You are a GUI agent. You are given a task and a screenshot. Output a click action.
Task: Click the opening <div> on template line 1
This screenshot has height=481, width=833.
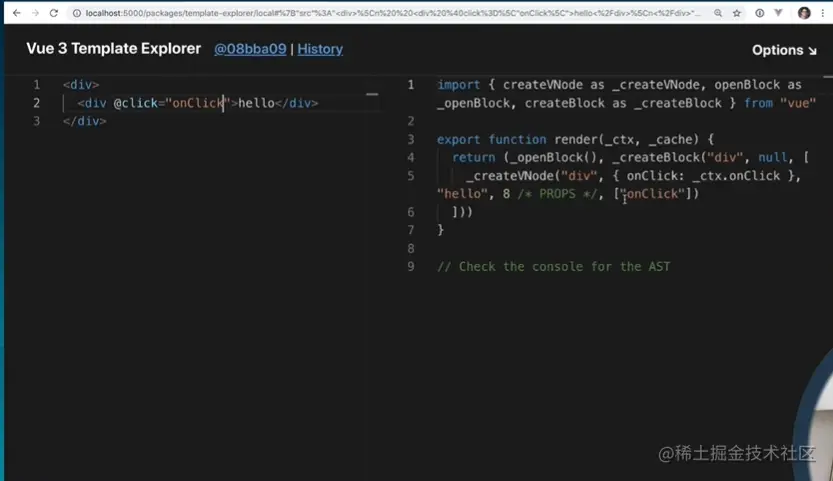[x=81, y=85]
